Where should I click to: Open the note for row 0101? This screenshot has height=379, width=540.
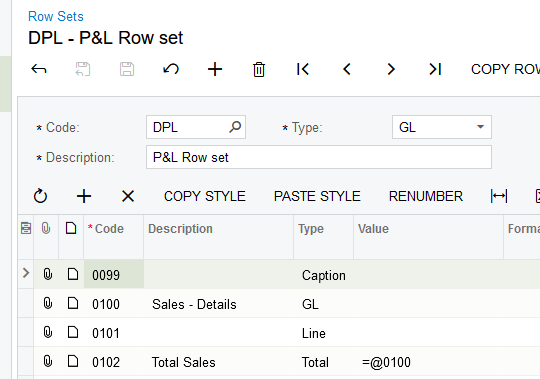coord(73,332)
